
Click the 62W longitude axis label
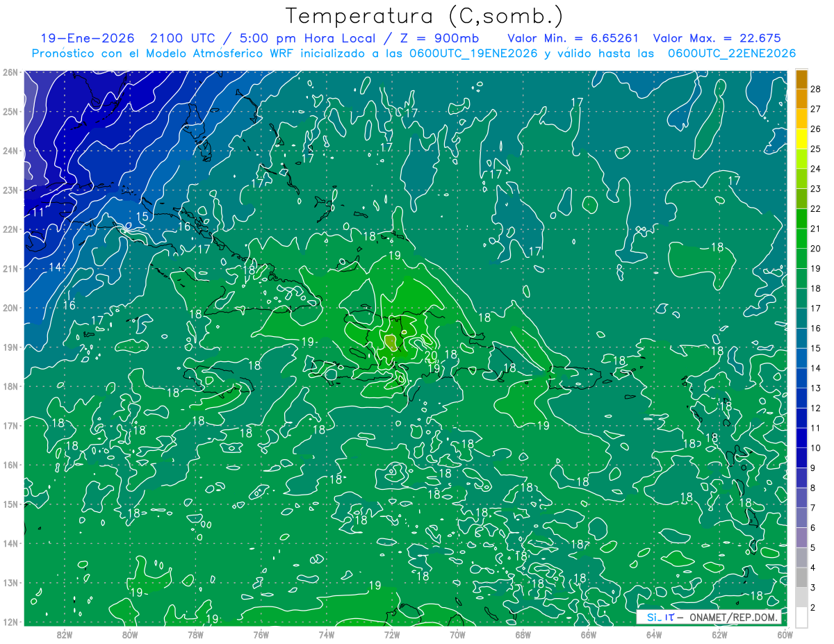coord(719,634)
